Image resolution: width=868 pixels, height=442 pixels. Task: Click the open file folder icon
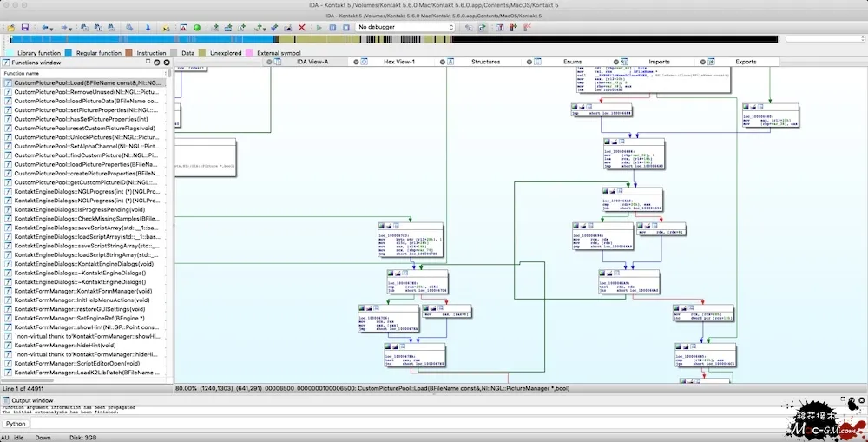10,27
